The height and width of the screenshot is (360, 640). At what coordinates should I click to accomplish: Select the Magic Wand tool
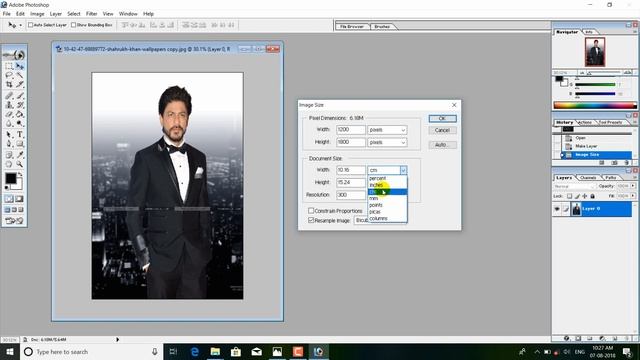coord(20,76)
